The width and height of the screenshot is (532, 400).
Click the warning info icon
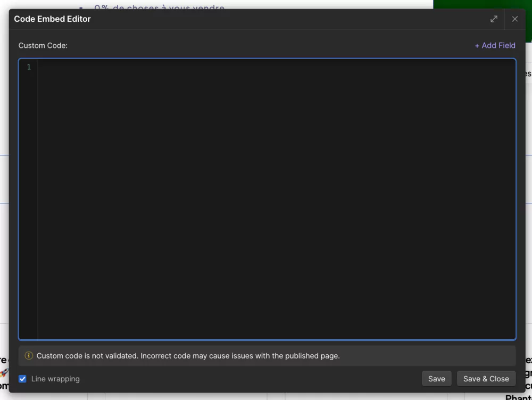click(x=29, y=355)
